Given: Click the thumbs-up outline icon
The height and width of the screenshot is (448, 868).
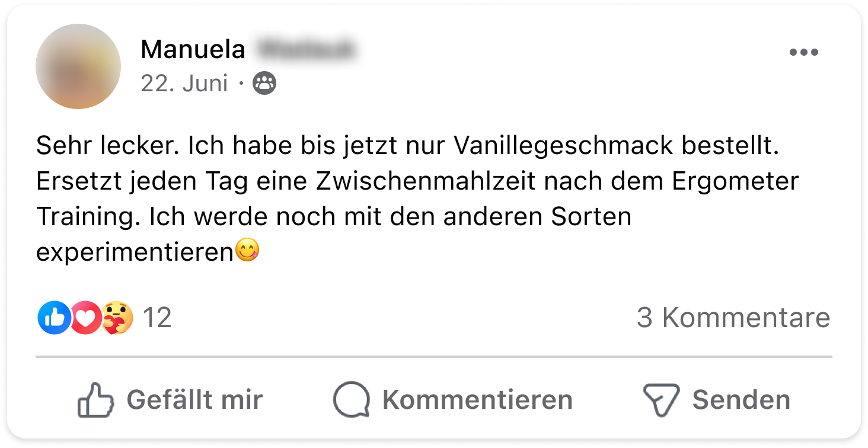Looking at the screenshot, I should point(95,400).
